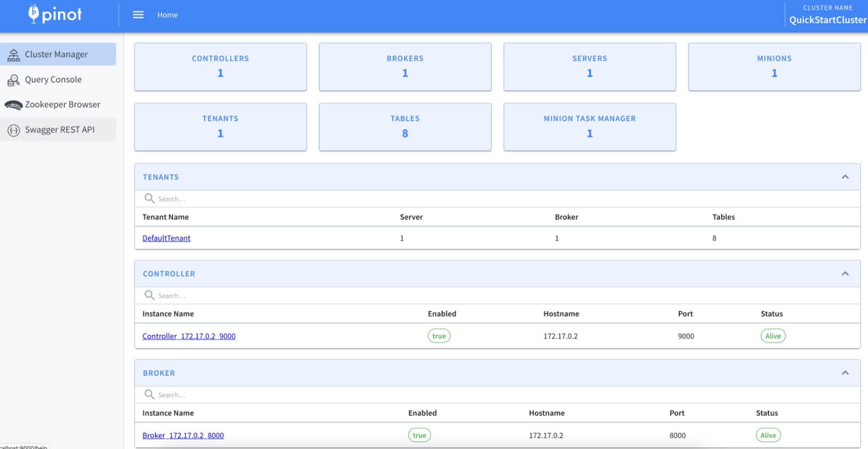Click the DefaultTenant tables count 8
The height and width of the screenshot is (449, 868).
point(714,238)
